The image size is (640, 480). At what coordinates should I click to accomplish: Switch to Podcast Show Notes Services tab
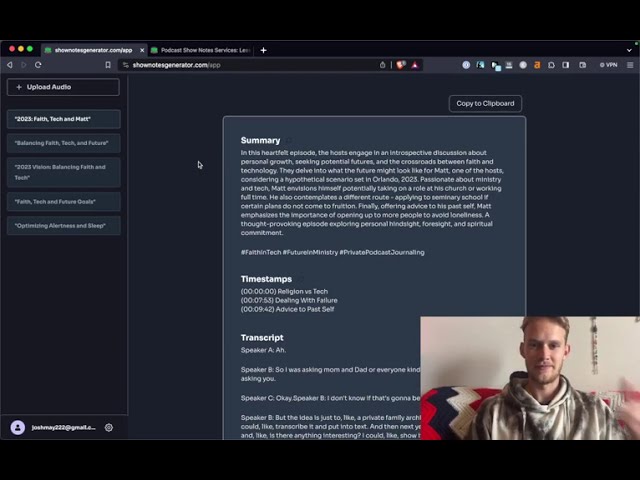(x=201, y=50)
